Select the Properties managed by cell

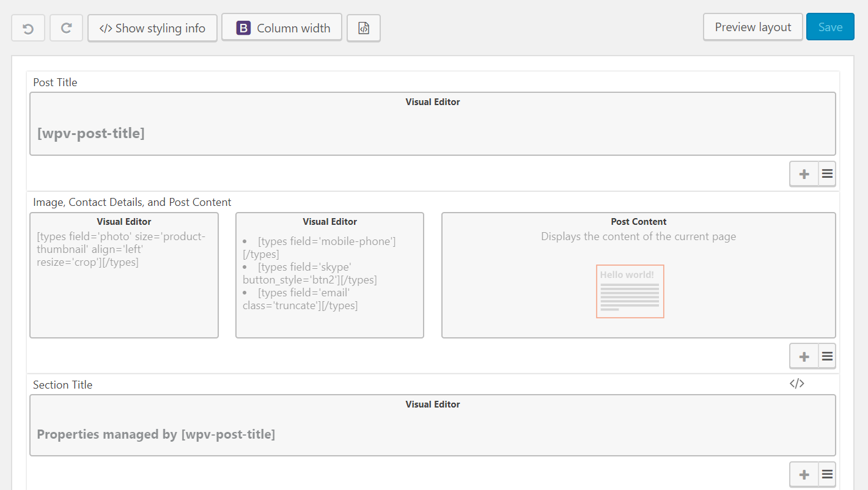[x=433, y=425]
